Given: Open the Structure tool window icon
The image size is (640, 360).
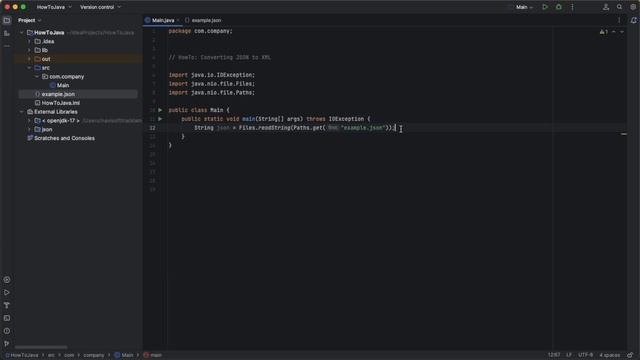Looking at the screenshot, I should tap(7, 33).
